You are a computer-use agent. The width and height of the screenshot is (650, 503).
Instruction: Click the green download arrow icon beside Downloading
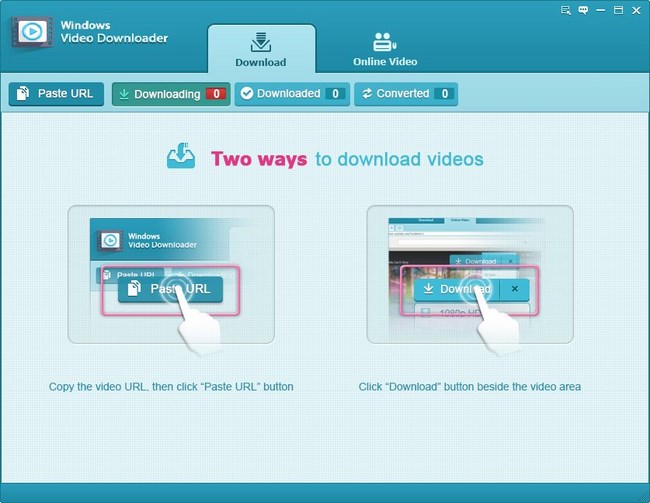tap(124, 94)
